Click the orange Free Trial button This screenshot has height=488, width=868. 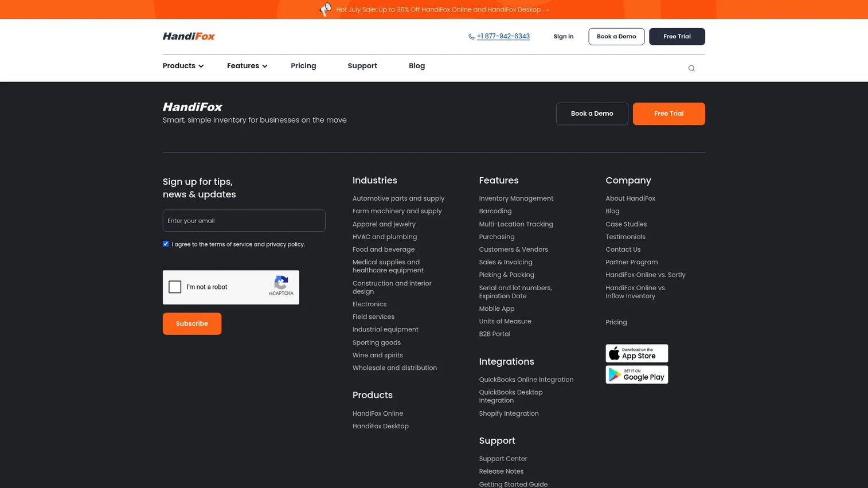669,114
